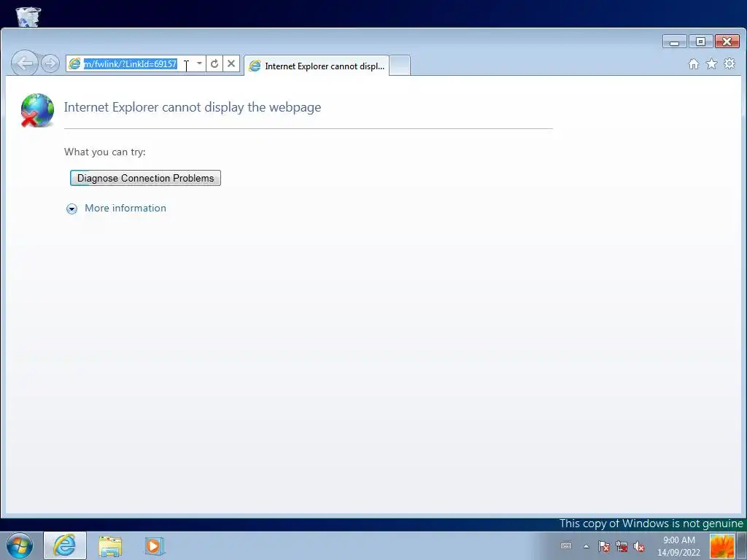Expand the More information arrow
The height and width of the screenshot is (560, 747).
pyautogui.click(x=72, y=209)
